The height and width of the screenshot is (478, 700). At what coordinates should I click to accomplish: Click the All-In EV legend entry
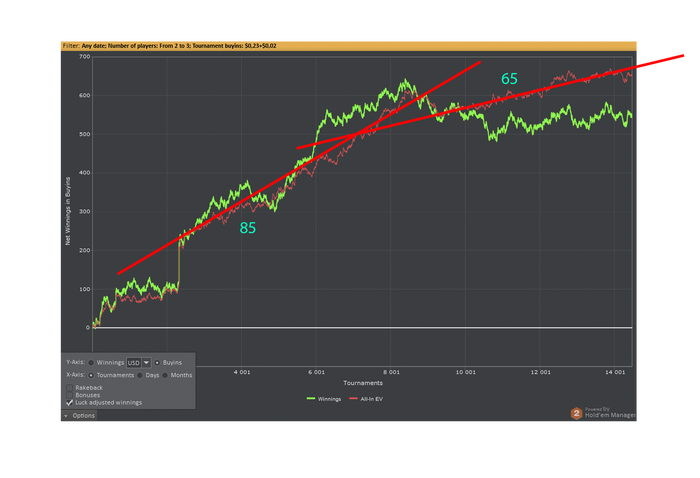(366, 399)
